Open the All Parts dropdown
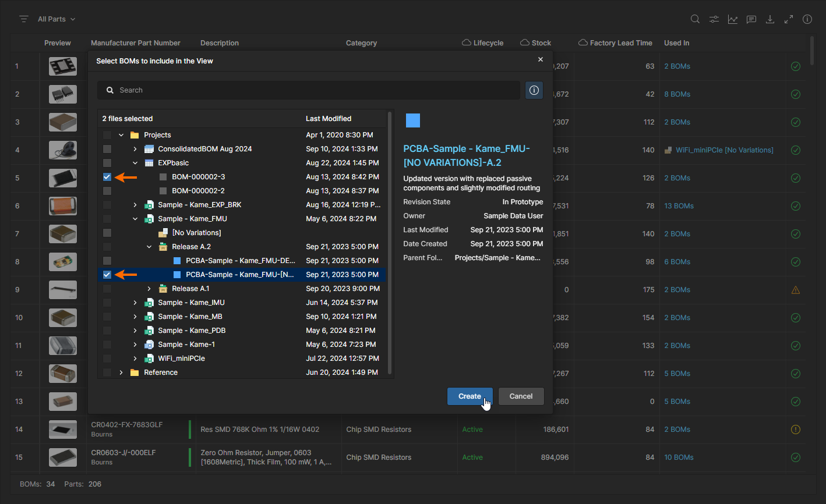Image resolution: width=826 pixels, height=504 pixels. point(57,19)
